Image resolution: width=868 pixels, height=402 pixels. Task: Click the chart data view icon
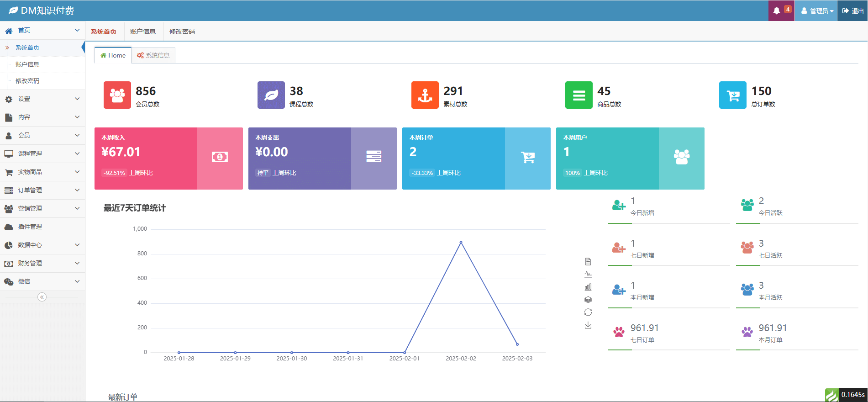[x=588, y=262]
